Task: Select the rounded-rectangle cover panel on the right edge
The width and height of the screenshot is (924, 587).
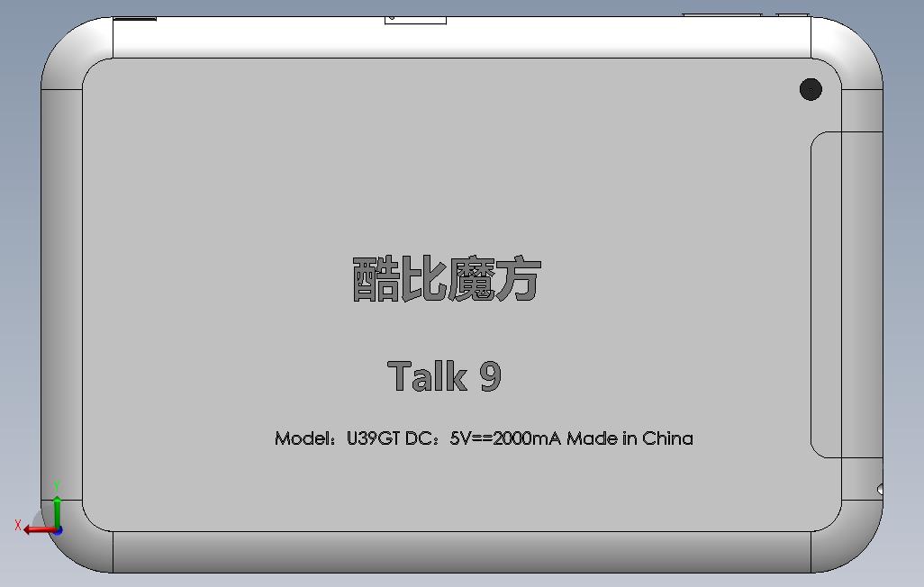Action: coord(847,294)
